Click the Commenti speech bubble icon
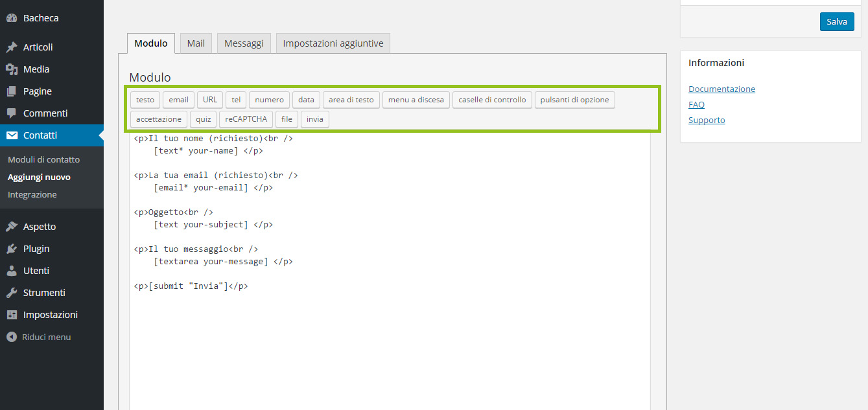The width and height of the screenshot is (868, 410). pyautogui.click(x=12, y=113)
